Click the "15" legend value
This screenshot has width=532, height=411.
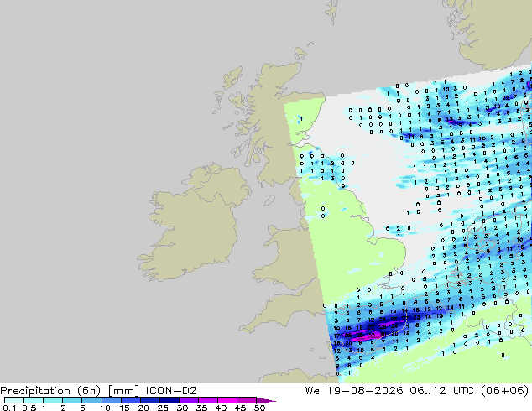tap(124, 408)
